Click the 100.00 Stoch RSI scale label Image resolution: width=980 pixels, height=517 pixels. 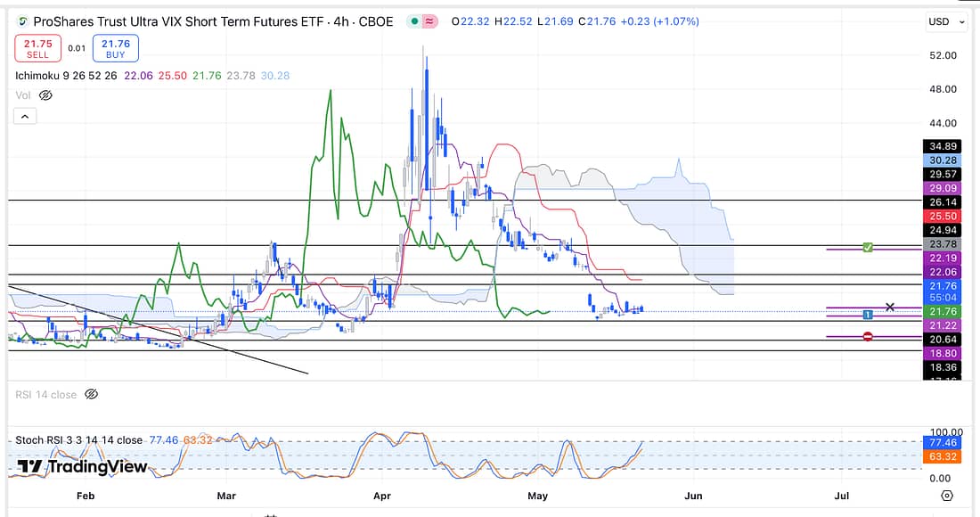click(x=946, y=432)
